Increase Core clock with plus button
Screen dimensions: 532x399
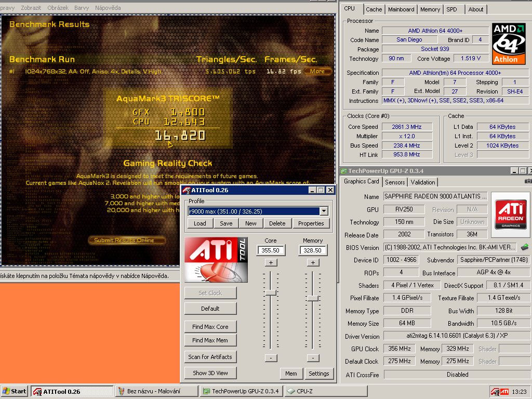[271, 262]
